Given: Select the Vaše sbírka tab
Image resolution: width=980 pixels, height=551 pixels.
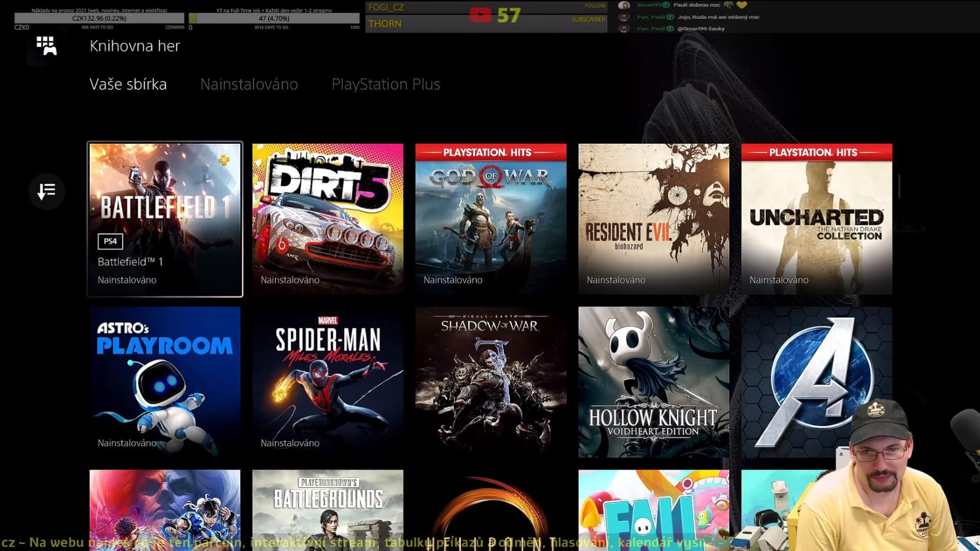Looking at the screenshot, I should tap(128, 84).
